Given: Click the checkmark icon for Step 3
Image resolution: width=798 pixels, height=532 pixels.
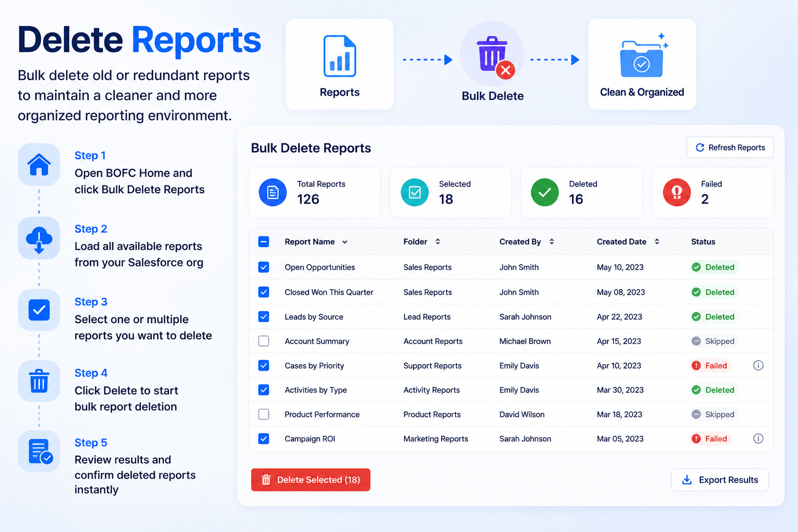Looking at the screenshot, I should coord(39,310).
